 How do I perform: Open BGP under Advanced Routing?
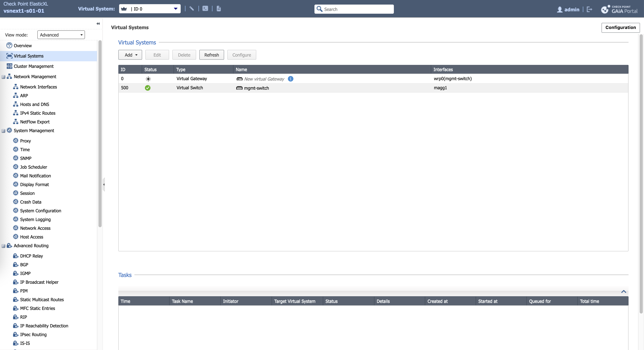(24, 264)
